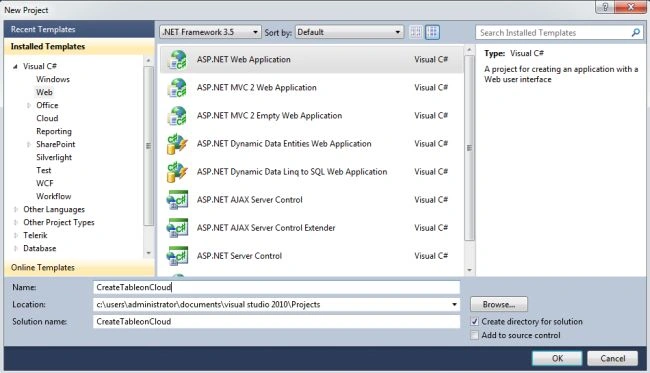This screenshot has width=650, height=373.
Task: Click the category tree scroll down arrow
Action: tap(148, 253)
